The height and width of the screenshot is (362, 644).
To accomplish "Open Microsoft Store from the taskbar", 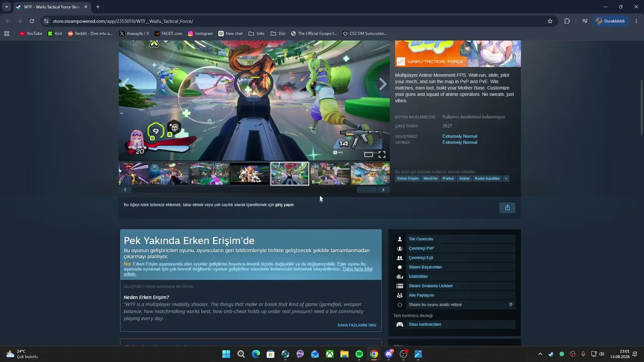I will [x=270, y=354].
